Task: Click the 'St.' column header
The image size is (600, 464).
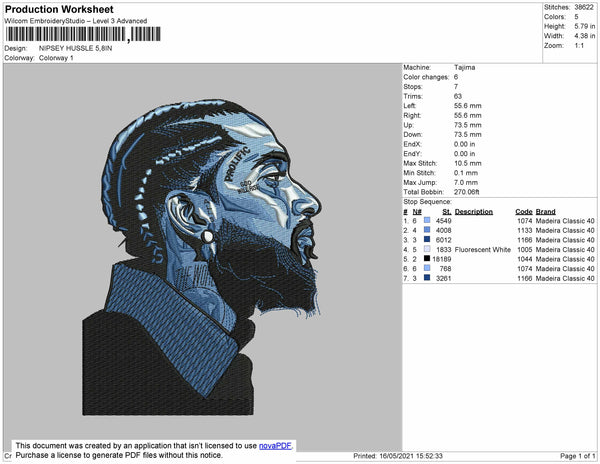Action: 447,212
